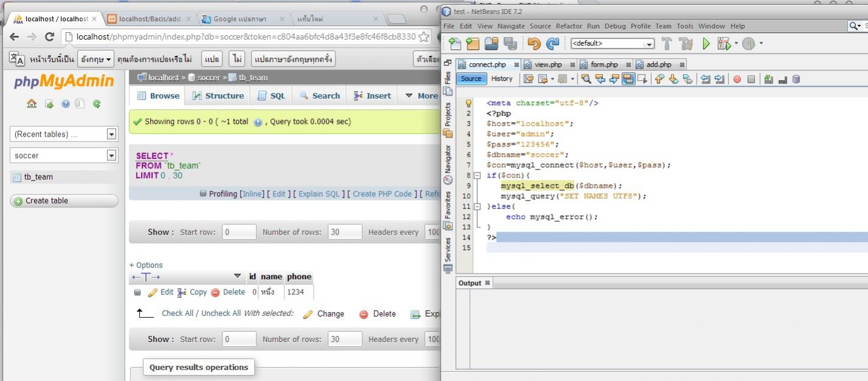Click the Open Project icon in NetBeans

click(491, 44)
